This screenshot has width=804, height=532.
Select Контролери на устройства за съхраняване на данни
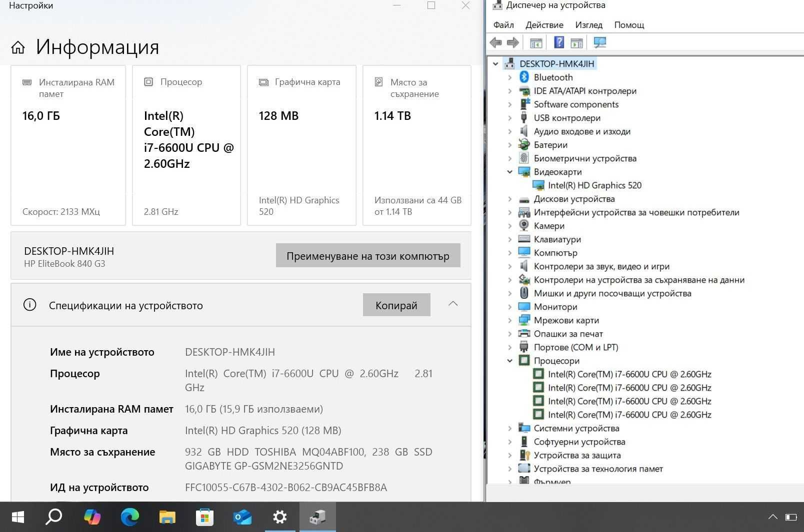coord(639,280)
